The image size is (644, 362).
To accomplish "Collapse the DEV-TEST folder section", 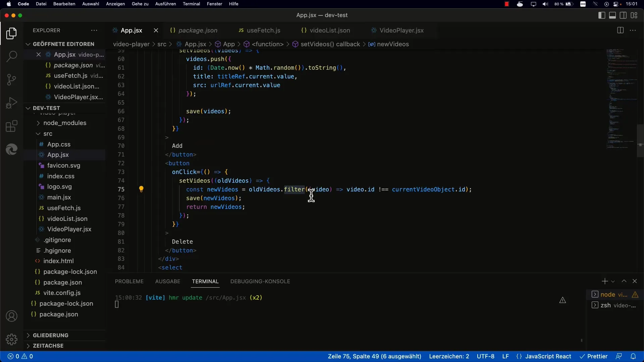I will [64, 108].
